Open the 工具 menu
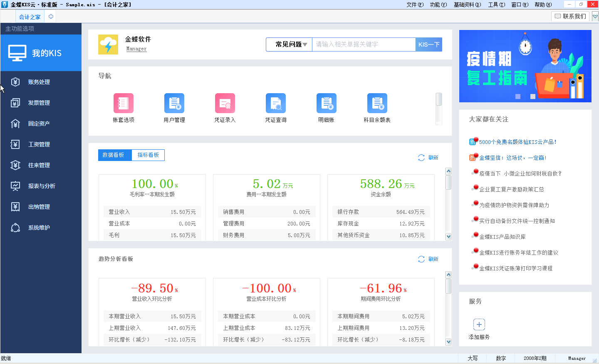599x364 pixels. [x=496, y=5]
